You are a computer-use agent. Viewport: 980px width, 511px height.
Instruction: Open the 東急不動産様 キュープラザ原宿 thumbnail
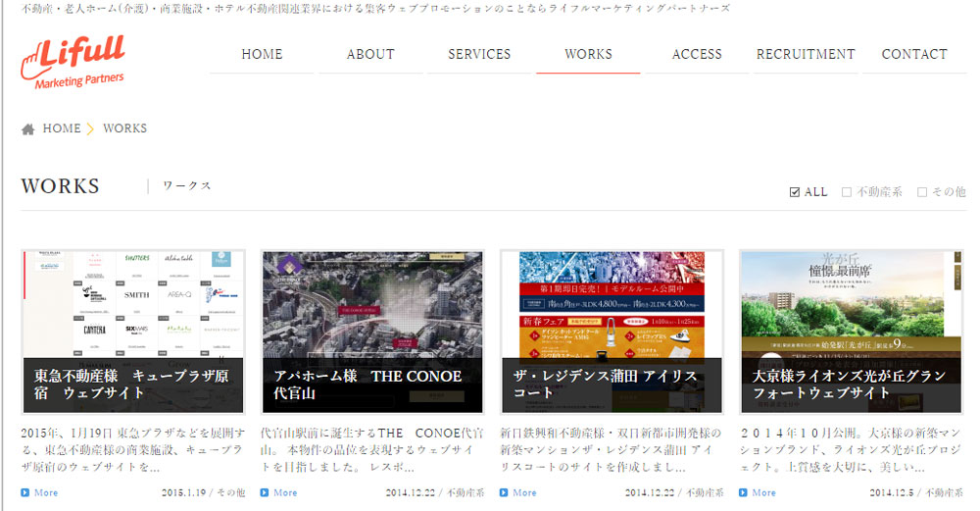tap(133, 332)
